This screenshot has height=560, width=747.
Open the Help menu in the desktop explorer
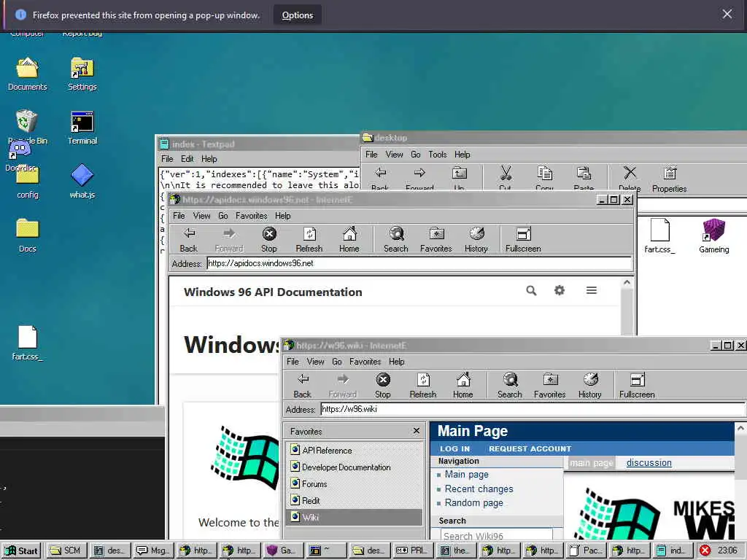(x=462, y=155)
